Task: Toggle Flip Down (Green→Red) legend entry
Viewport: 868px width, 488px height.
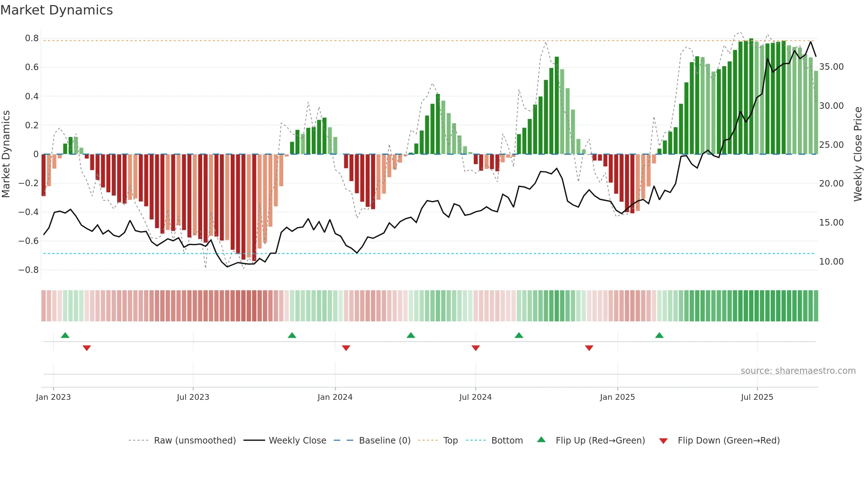Action: click(719, 440)
